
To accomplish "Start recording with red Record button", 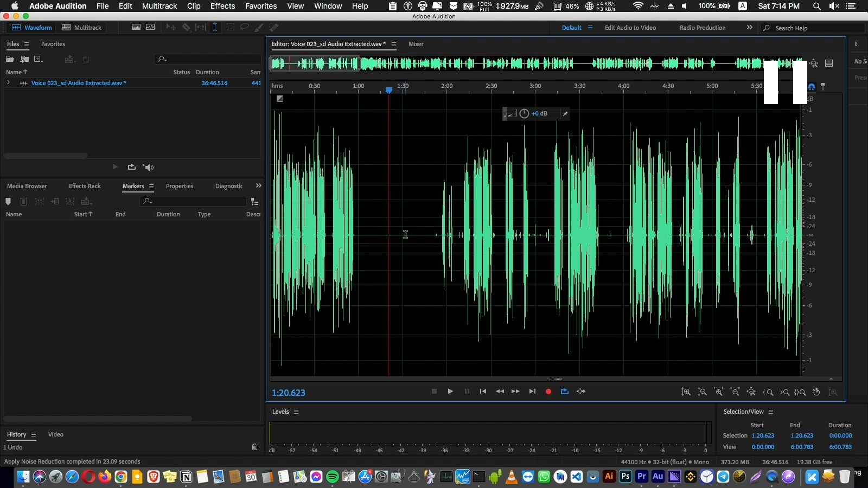I will coord(548,391).
